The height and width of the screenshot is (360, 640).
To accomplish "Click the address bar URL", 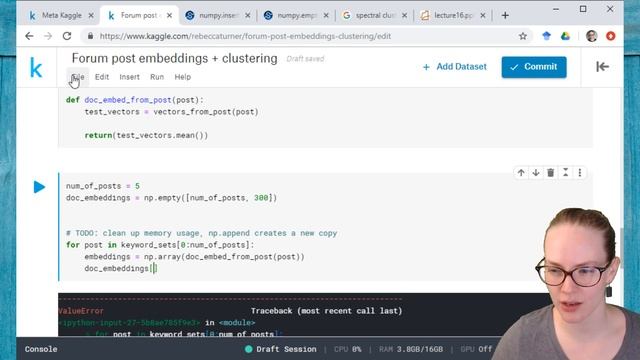I will coord(245,36).
